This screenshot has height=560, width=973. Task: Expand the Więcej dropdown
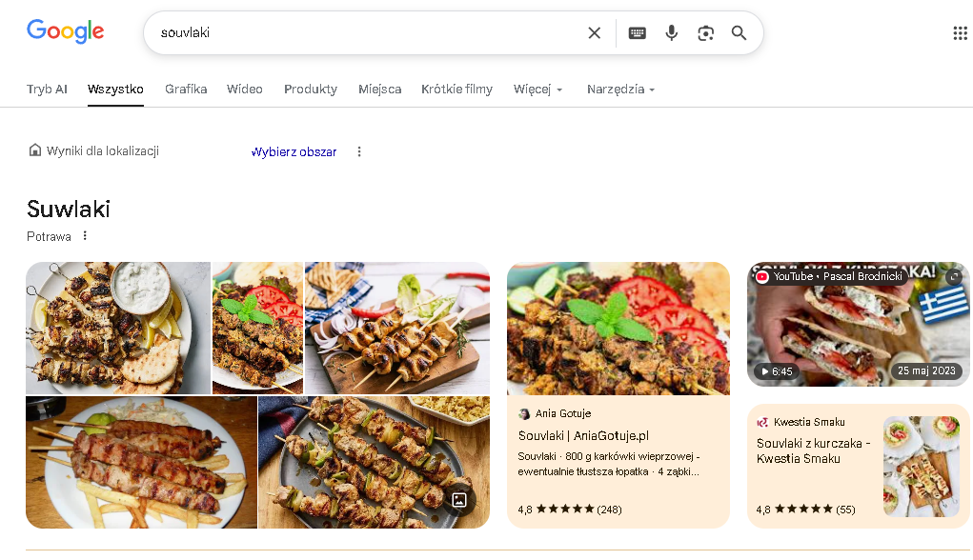(x=538, y=90)
